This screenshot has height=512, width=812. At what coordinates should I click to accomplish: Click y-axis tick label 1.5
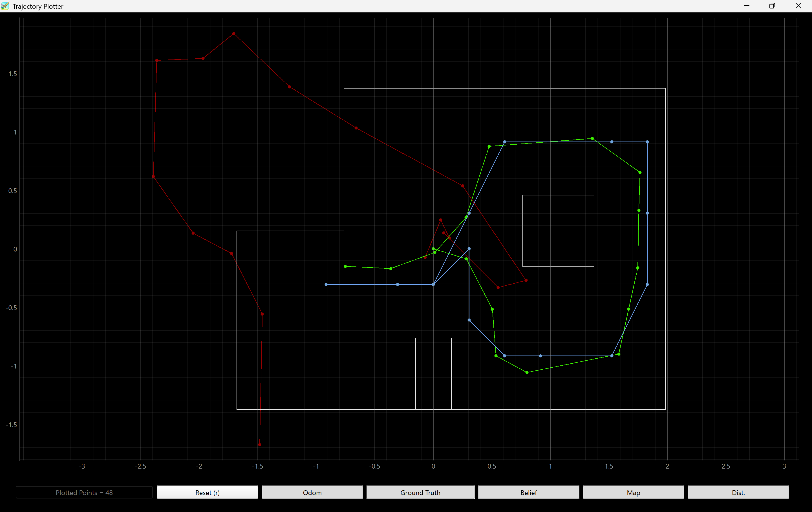pyautogui.click(x=12, y=74)
